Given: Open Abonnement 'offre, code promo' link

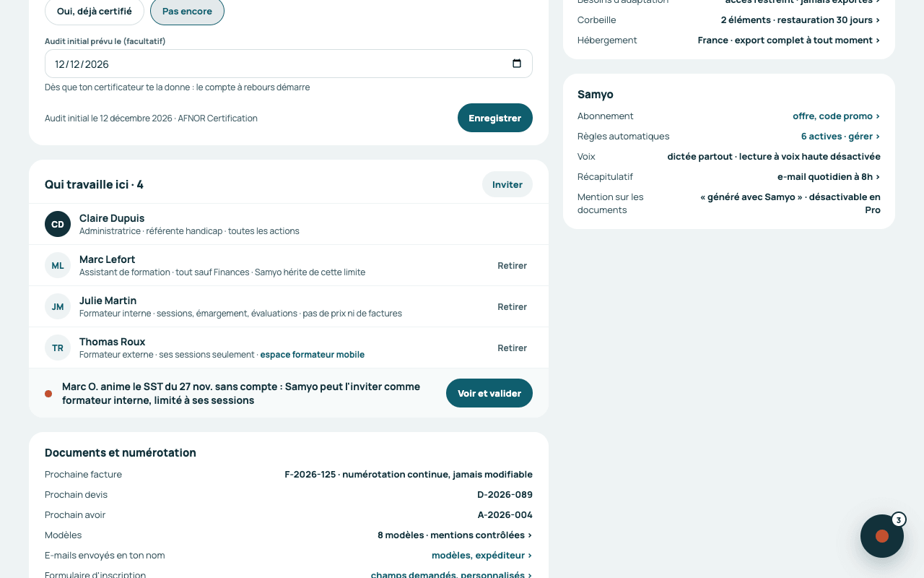Looking at the screenshot, I should [837, 116].
